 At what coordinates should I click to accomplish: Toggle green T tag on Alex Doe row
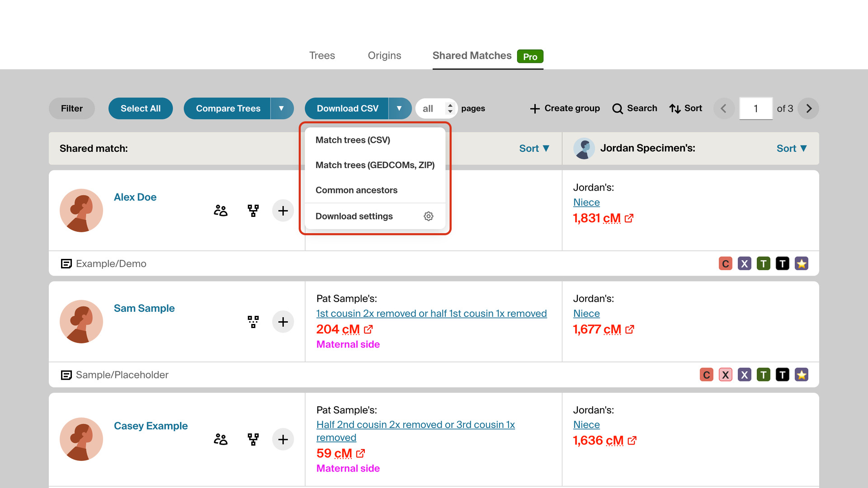tap(764, 263)
